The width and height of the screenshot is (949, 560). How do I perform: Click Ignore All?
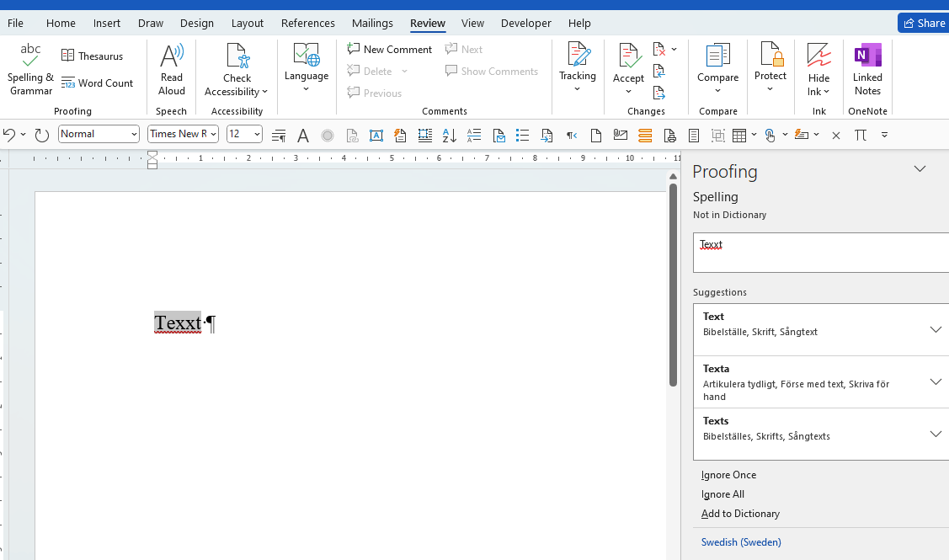(722, 494)
